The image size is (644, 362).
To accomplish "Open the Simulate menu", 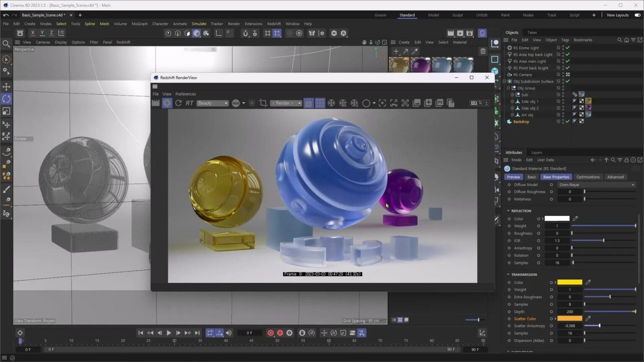I will pyautogui.click(x=199, y=23).
